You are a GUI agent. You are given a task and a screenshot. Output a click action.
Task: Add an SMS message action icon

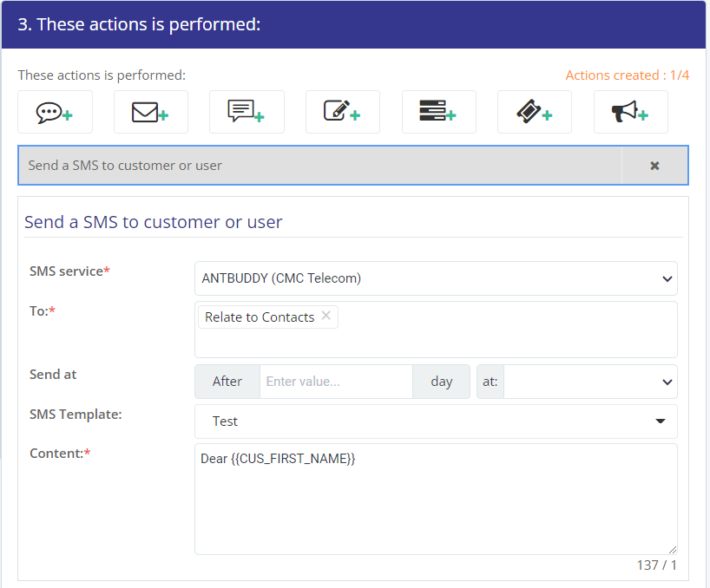pyautogui.click(x=247, y=112)
